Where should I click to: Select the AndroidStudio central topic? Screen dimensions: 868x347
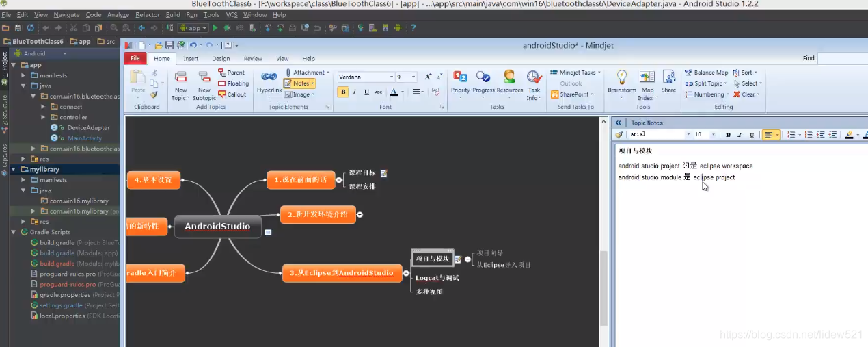[x=217, y=227]
